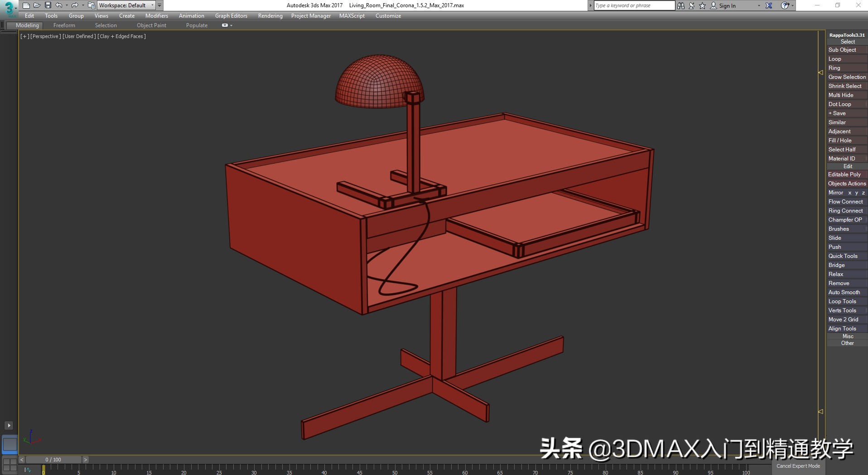Click the binoculars search icon
This screenshot has height=475, width=868.
(x=681, y=5)
